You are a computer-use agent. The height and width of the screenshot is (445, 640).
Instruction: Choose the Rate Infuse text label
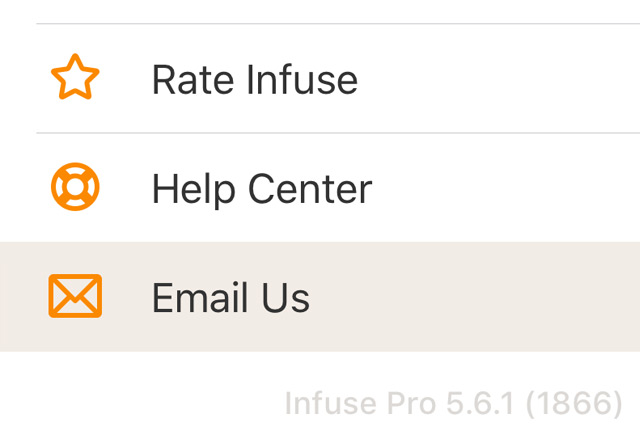pos(255,79)
